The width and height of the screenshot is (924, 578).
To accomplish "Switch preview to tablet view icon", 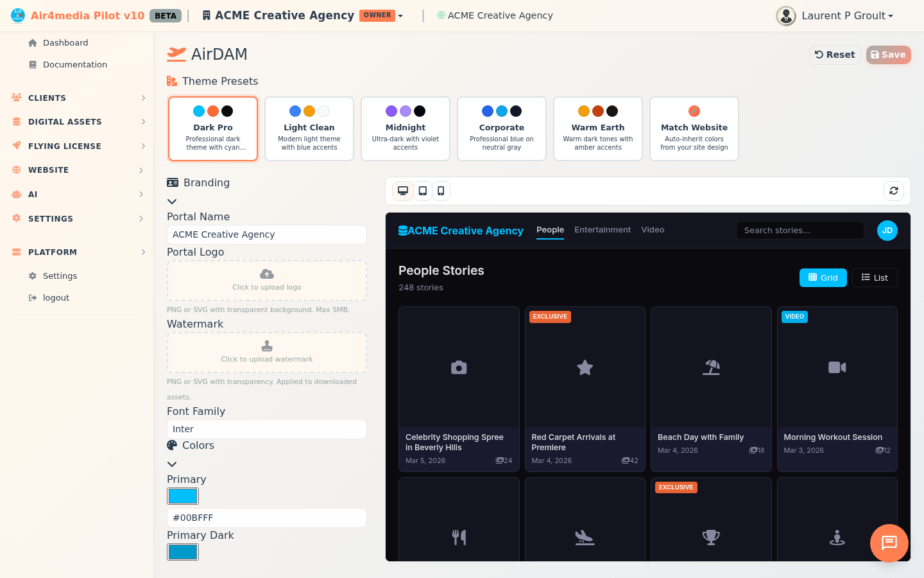I will pos(423,191).
